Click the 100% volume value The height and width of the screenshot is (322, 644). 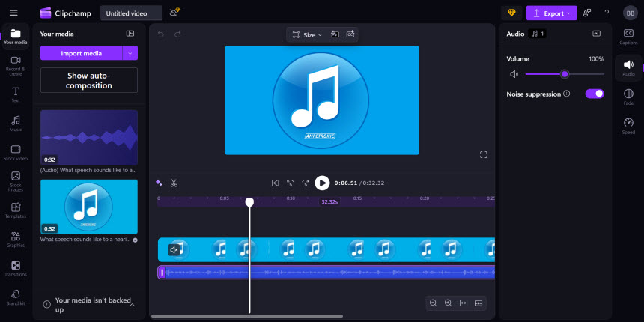click(596, 58)
